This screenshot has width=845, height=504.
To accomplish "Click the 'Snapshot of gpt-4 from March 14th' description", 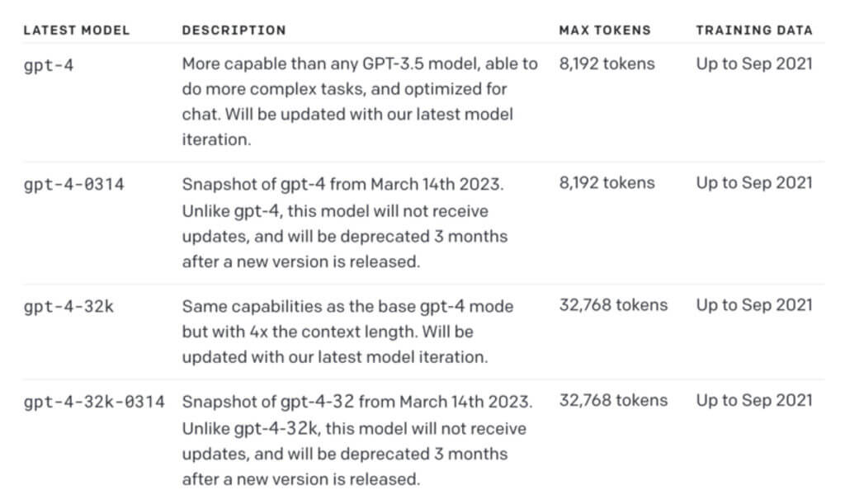I will tap(345, 223).
